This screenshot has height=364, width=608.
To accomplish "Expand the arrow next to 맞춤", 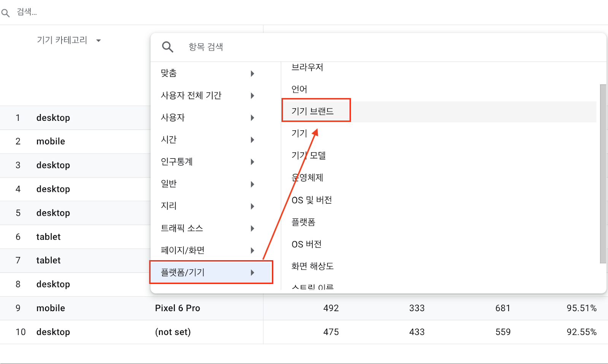I will [252, 74].
